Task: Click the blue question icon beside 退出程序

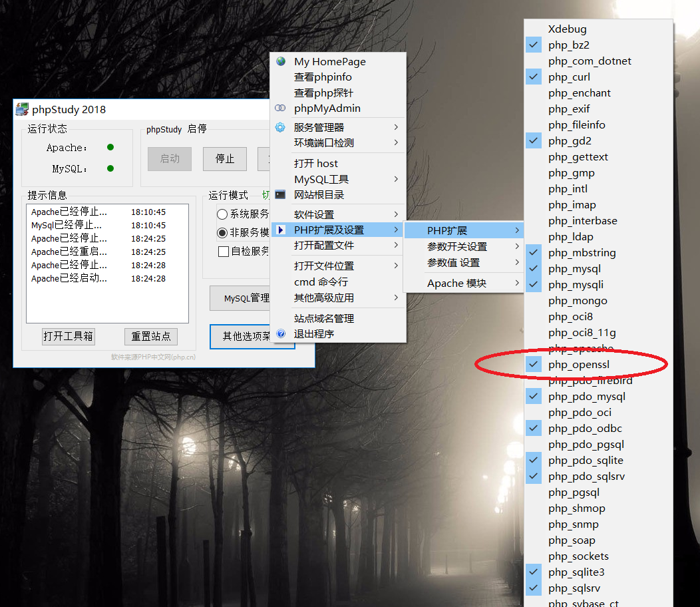Action: tap(281, 333)
